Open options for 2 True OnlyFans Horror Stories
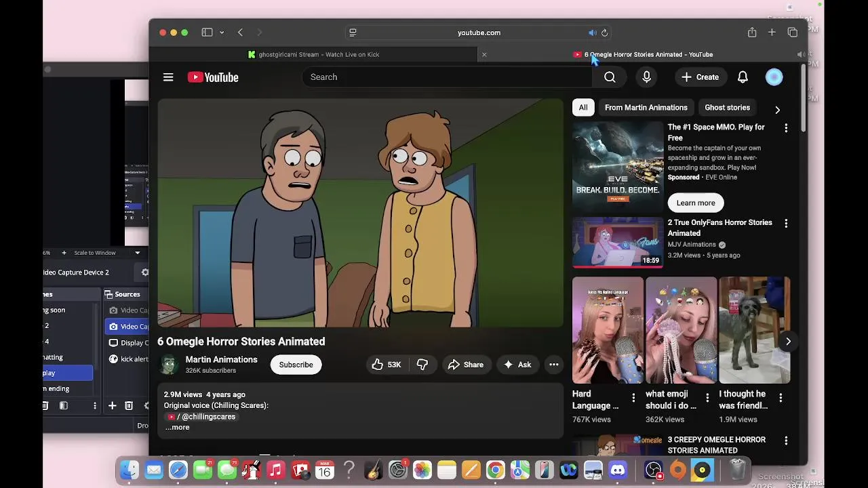This screenshot has height=488, width=868. 786,223
